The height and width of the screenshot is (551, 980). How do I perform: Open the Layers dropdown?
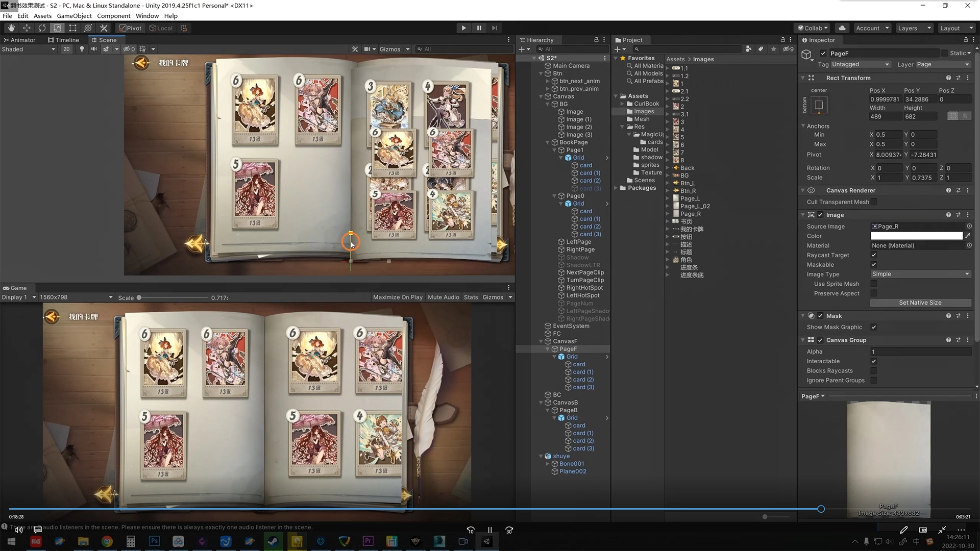point(914,28)
